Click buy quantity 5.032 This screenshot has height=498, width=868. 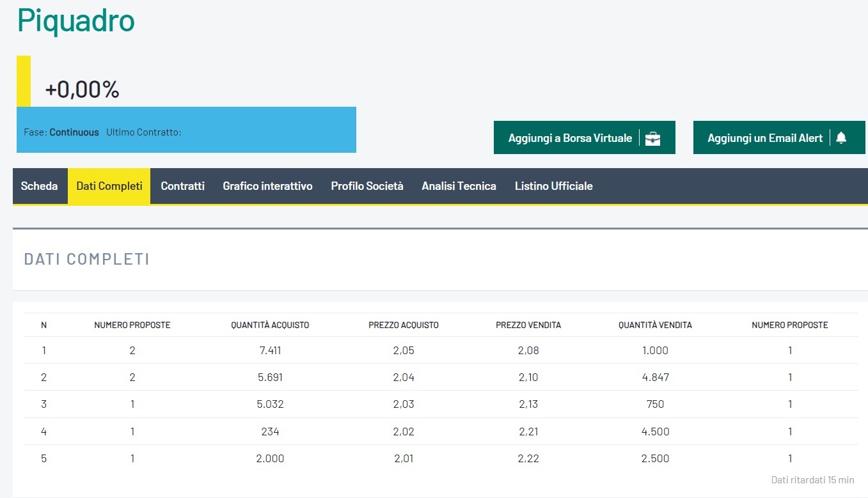(270, 404)
